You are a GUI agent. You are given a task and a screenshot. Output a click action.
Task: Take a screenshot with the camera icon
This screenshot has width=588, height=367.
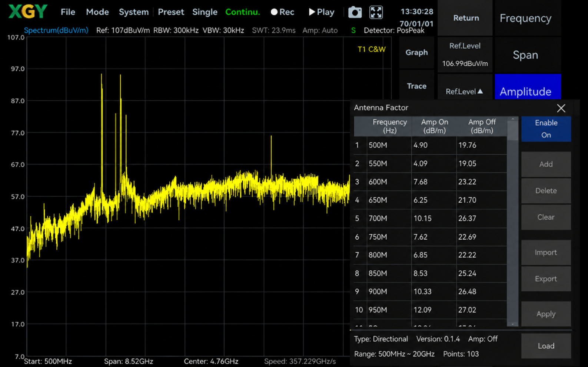click(355, 12)
